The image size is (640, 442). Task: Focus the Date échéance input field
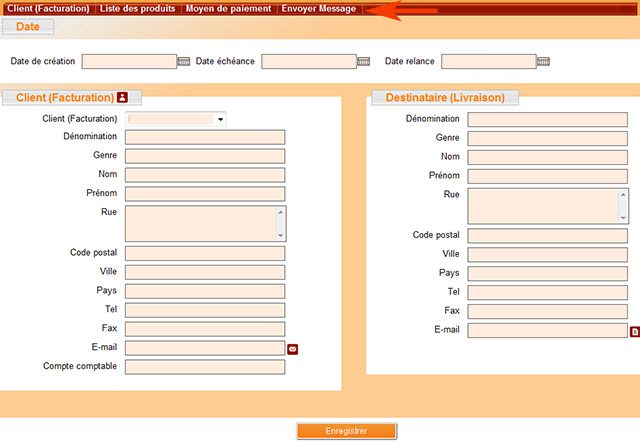[x=309, y=62]
